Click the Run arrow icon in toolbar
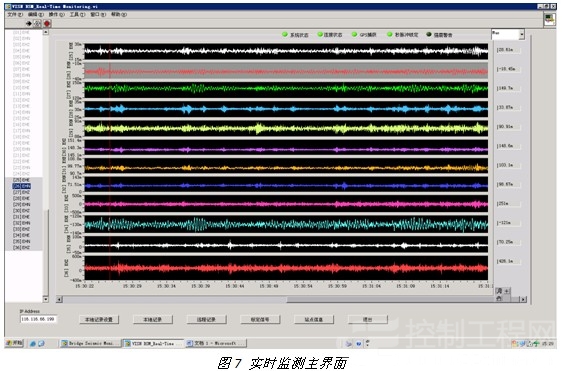Screen dimensions: 562x371 point(29,24)
